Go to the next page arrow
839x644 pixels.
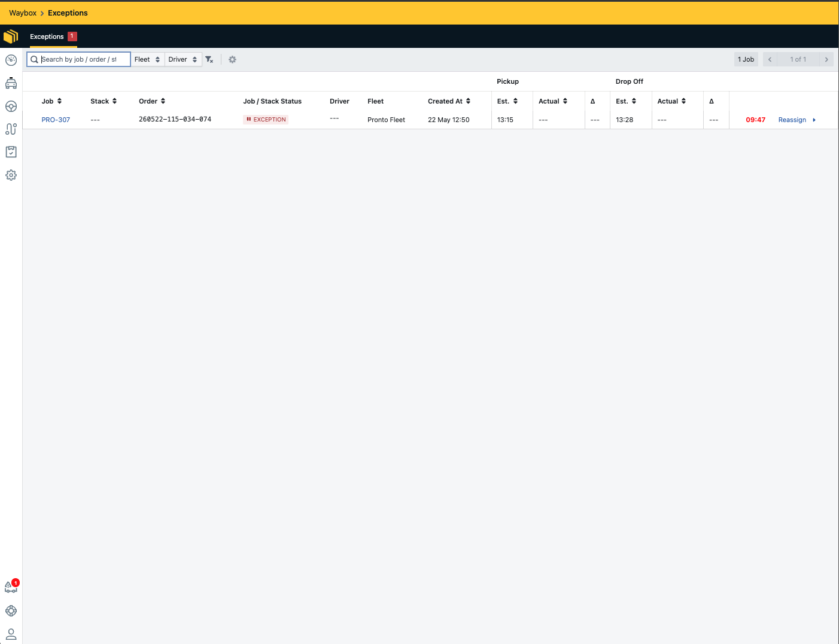click(x=826, y=59)
